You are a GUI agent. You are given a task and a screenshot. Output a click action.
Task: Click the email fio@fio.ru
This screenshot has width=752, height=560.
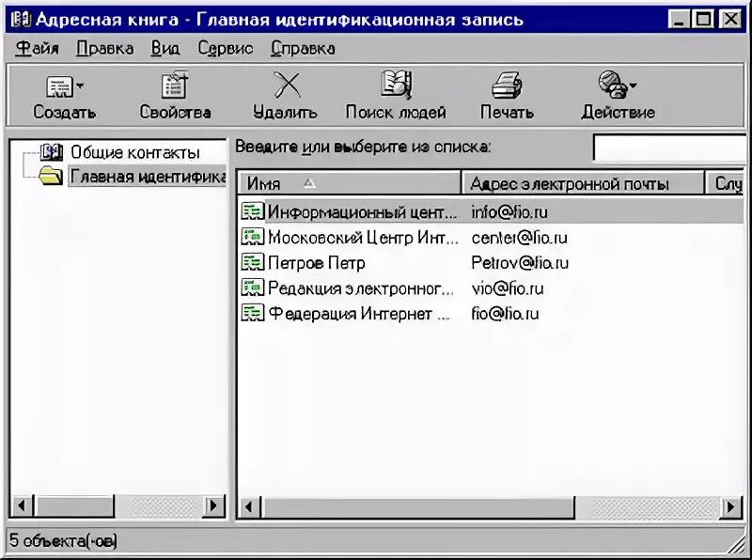tap(505, 314)
